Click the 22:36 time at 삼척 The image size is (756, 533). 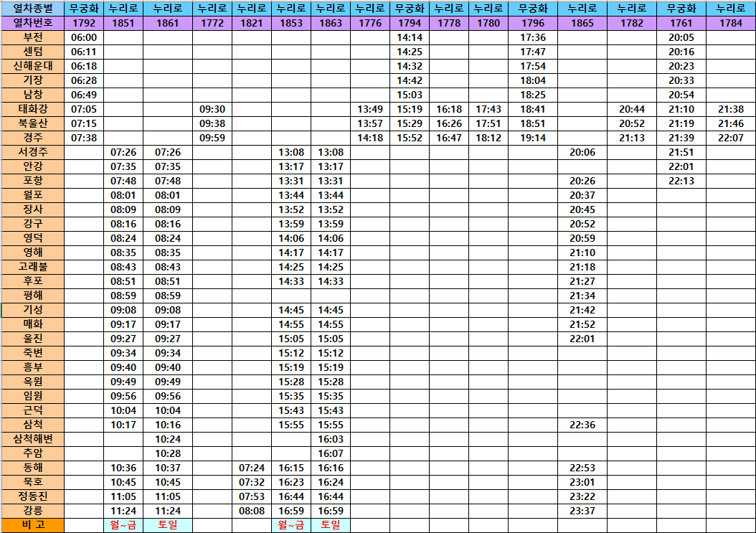click(x=582, y=425)
